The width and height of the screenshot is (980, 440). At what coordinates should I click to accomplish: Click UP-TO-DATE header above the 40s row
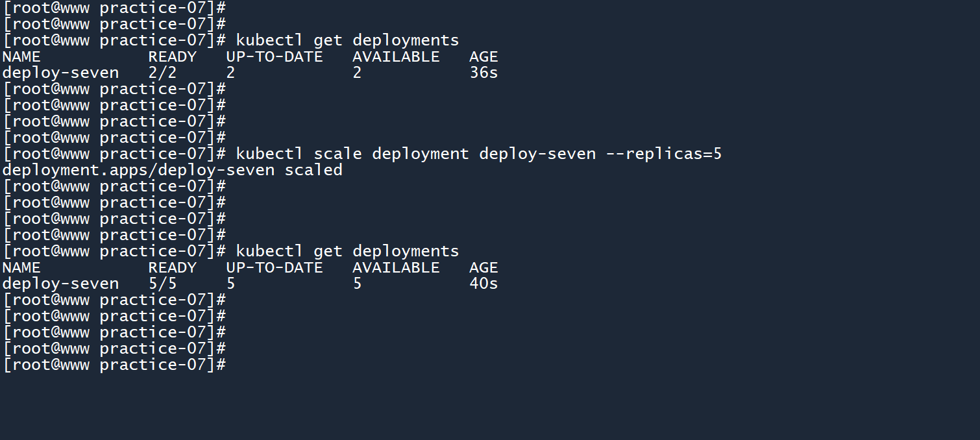pyautogui.click(x=274, y=267)
